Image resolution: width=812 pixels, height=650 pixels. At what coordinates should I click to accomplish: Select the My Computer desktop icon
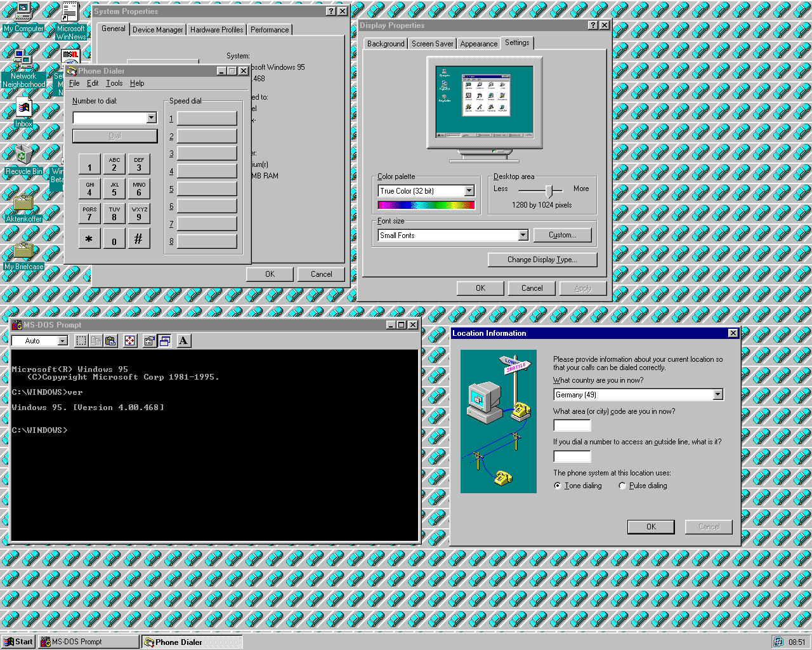[x=23, y=17]
